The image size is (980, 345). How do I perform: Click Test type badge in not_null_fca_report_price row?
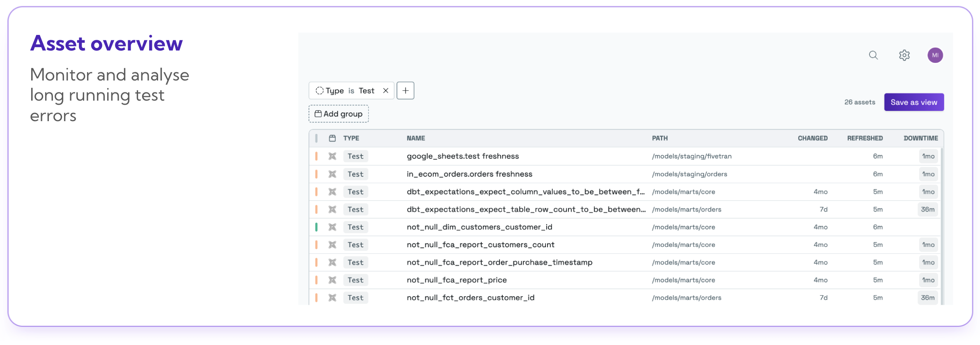coord(356,280)
